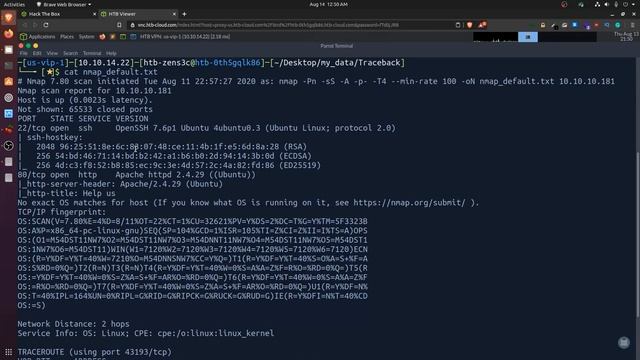Viewport: 640px width, 360px height.
Task: Close the HTB Viewer tab
Action: (x=174, y=14)
